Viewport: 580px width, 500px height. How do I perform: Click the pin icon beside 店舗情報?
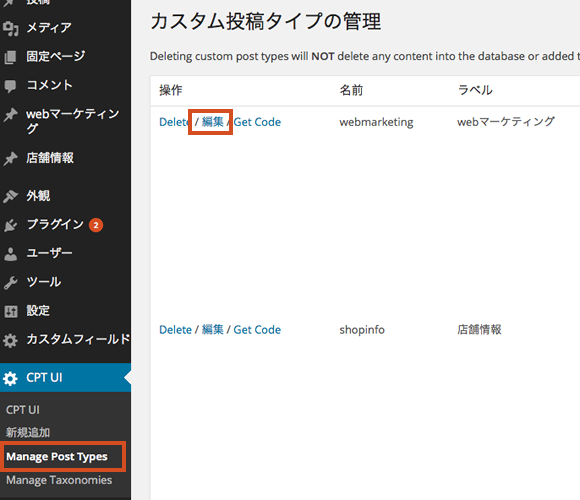(x=10, y=158)
